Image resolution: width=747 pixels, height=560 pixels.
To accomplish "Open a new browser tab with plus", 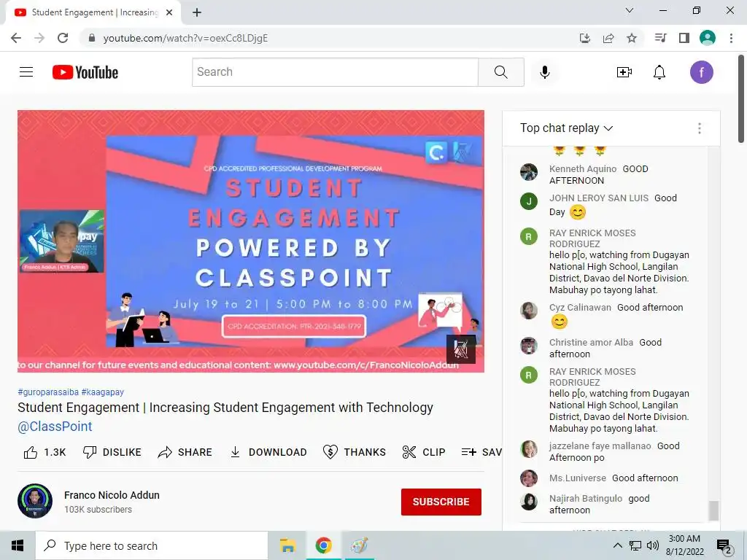I will pyautogui.click(x=197, y=12).
